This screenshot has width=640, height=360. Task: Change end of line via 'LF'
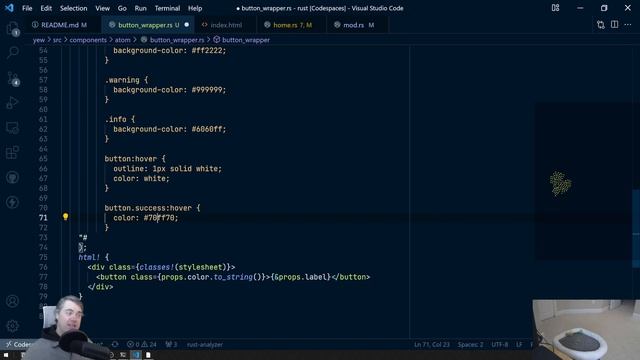pyautogui.click(x=519, y=344)
